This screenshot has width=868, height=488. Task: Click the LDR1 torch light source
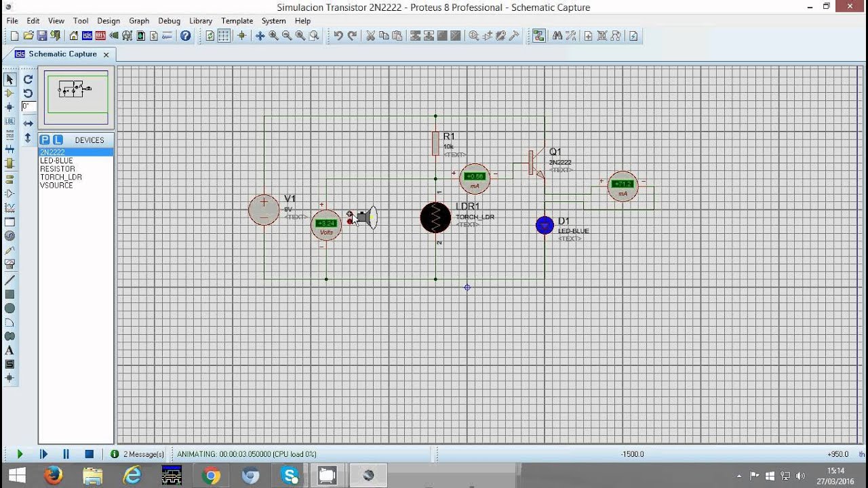(x=366, y=218)
